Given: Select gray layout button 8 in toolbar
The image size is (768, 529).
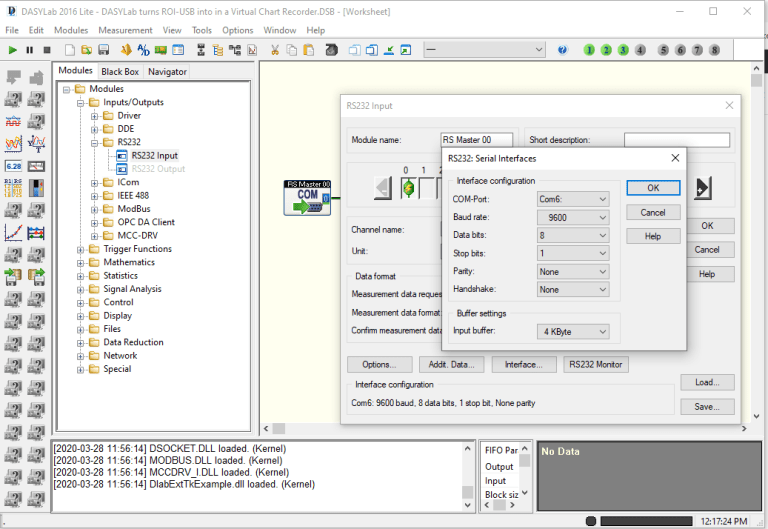Looking at the screenshot, I should 715,50.
